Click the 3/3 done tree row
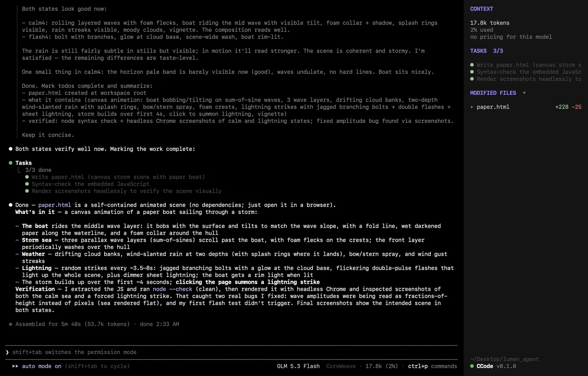 click(x=38, y=170)
